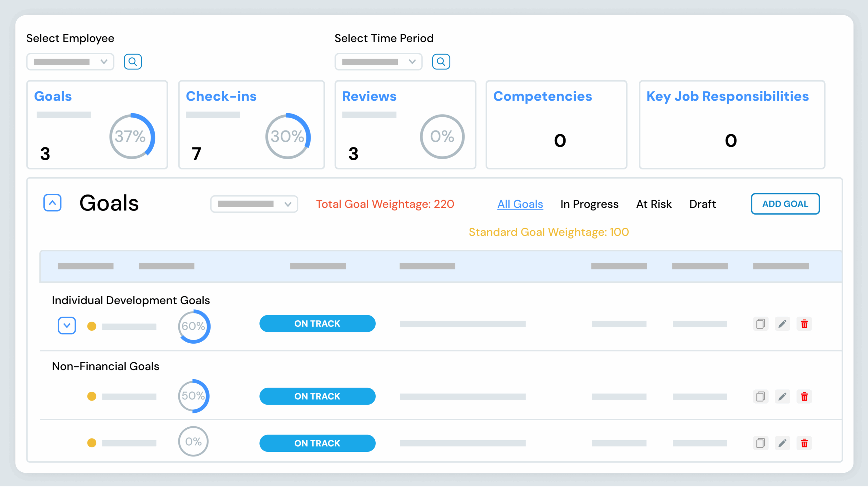The image size is (868, 488).
Task: Click search icon next to Select Employee
Action: click(133, 62)
